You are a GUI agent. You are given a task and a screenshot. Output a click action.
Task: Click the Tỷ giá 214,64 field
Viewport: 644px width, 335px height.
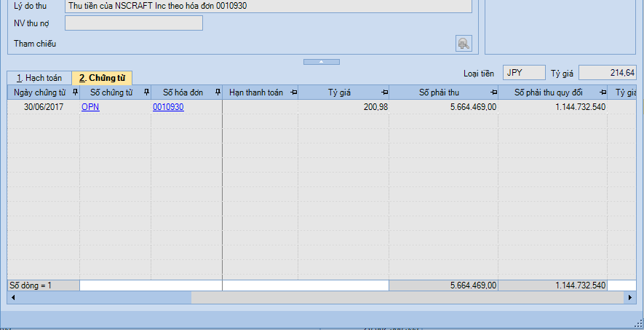point(608,73)
